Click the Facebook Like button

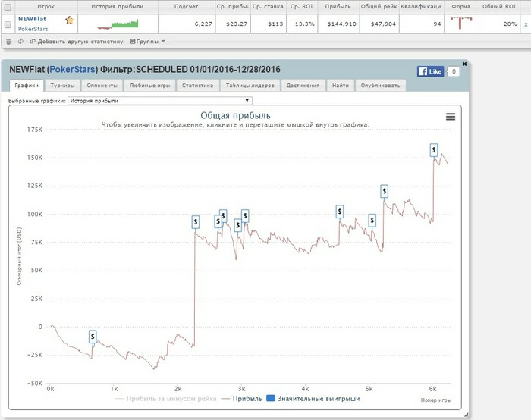click(430, 71)
